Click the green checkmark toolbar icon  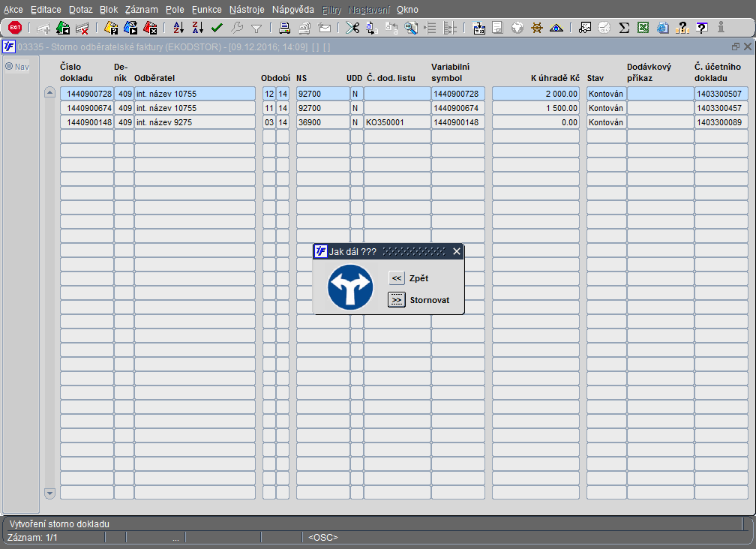217,28
